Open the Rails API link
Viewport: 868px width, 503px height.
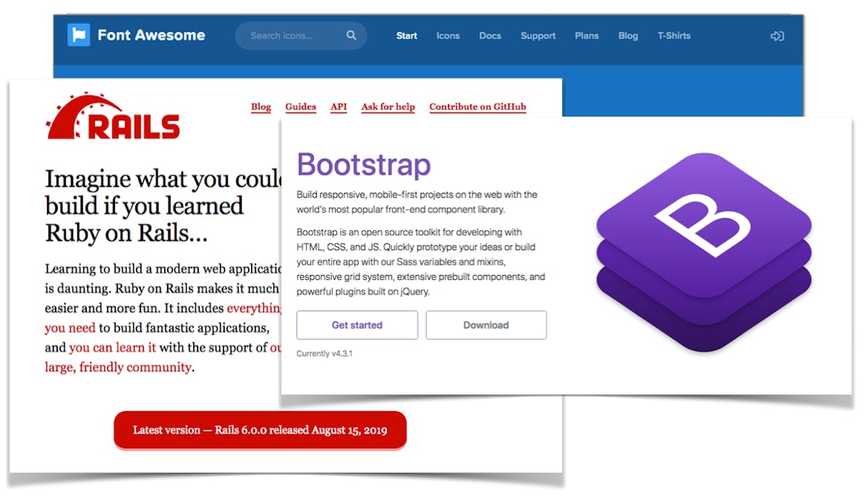click(338, 107)
